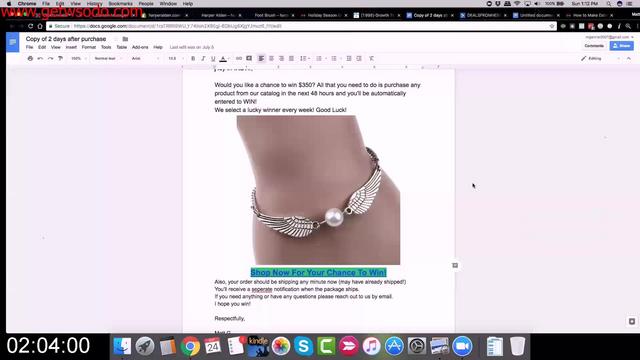Apply center alignment
The width and height of the screenshot is (640, 360).
271,59
